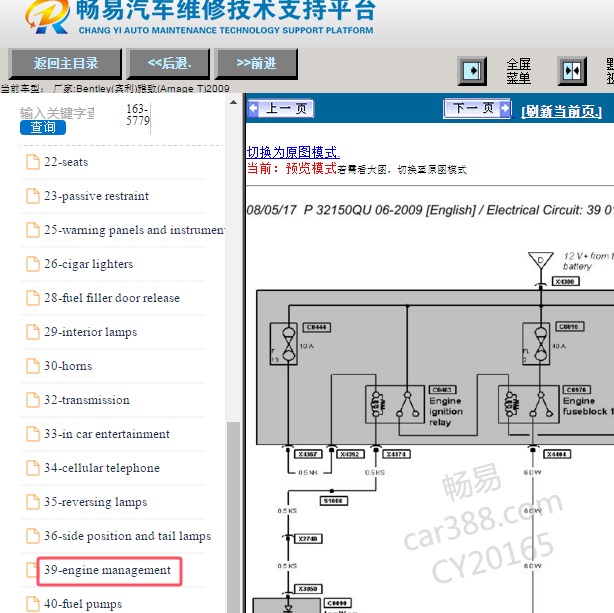Switch to original image mode link

point(293,152)
